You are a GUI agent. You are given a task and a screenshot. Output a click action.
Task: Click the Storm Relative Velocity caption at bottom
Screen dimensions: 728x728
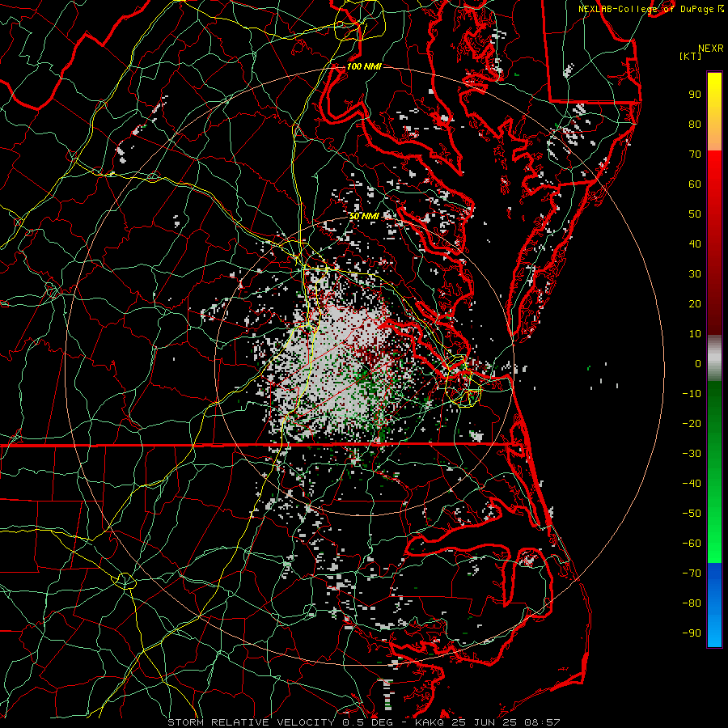point(363,722)
